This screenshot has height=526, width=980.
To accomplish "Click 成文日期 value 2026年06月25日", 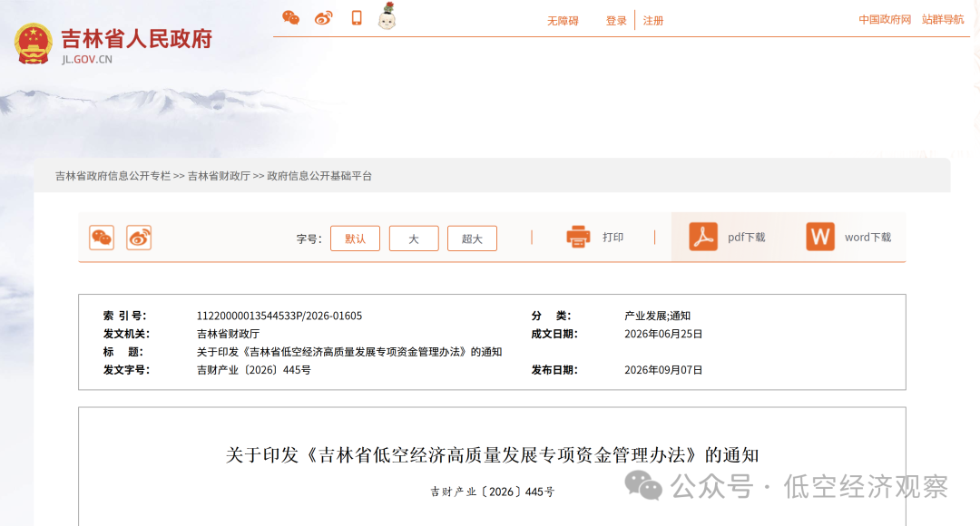I will pos(663,335).
